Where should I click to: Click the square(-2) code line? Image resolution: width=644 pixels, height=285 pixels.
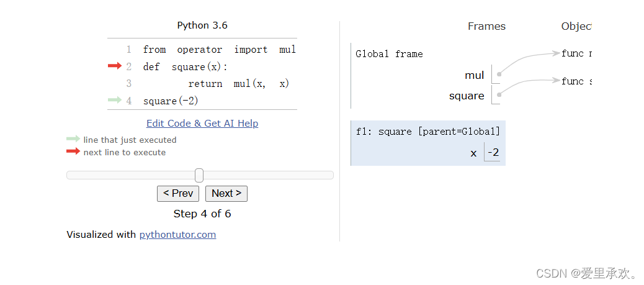pyautogui.click(x=171, y=101)
